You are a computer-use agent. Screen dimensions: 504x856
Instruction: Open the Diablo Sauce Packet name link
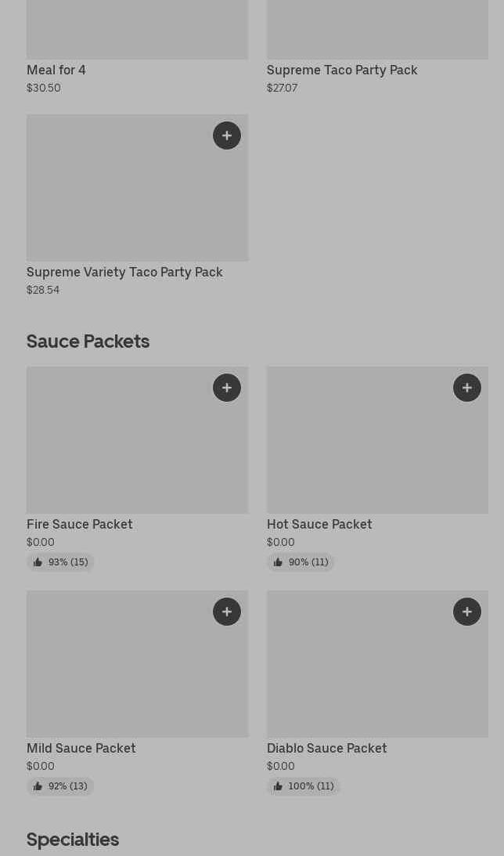click(326, 748)
